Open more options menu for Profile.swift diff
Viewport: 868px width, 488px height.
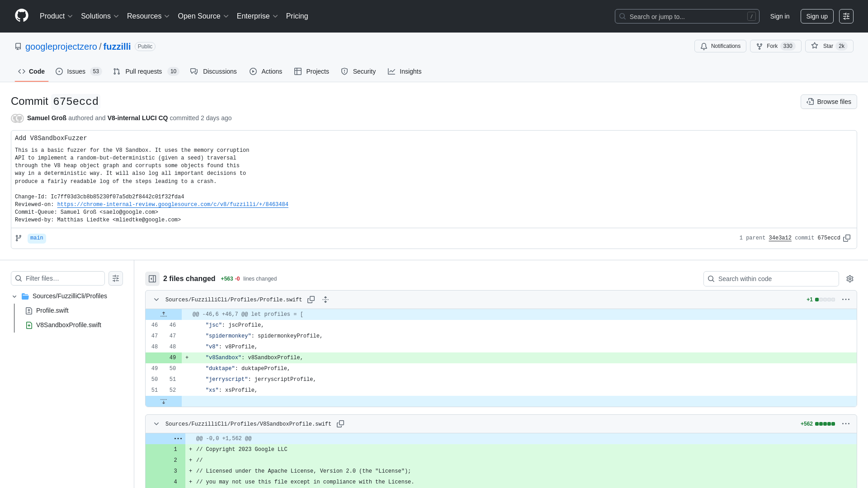coord(846,300)
